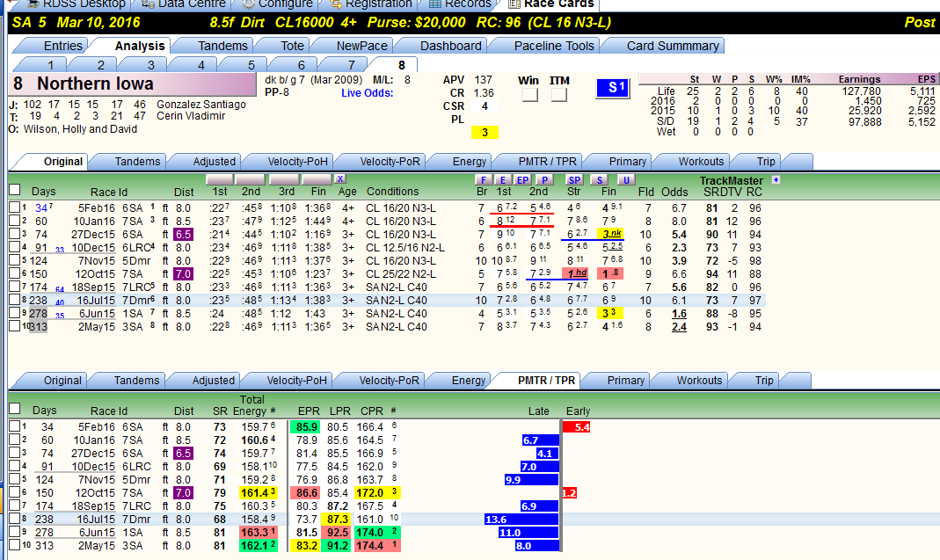Click the yellow PL value 3
Screen dimensions: 940x560
click(485, 133)
